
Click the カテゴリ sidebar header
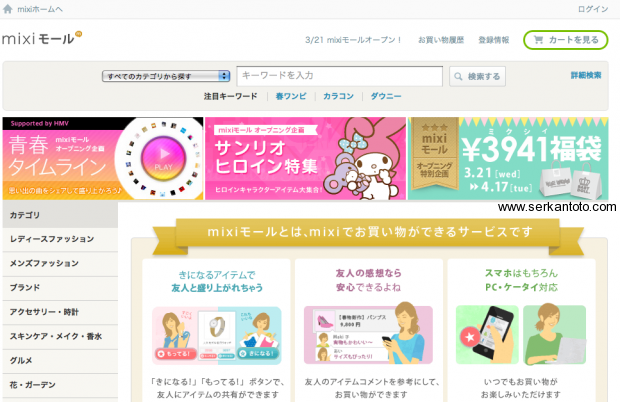60,215
